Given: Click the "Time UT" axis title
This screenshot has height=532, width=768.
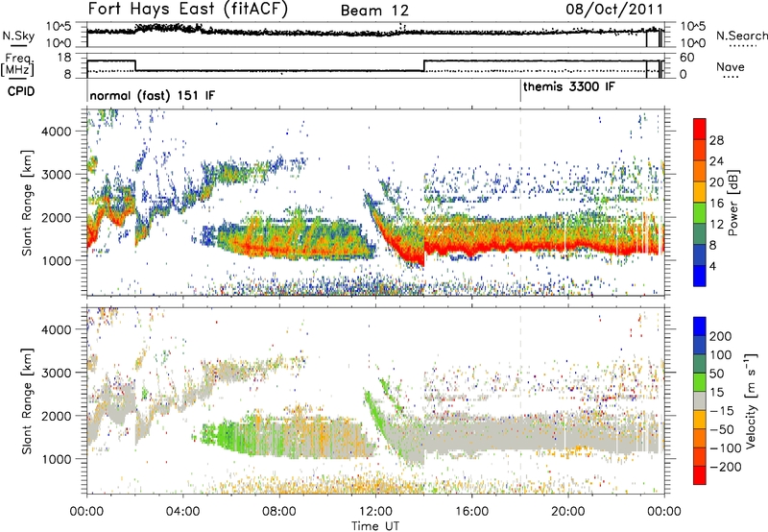Looking at the screenshot, I should [375, 526].
